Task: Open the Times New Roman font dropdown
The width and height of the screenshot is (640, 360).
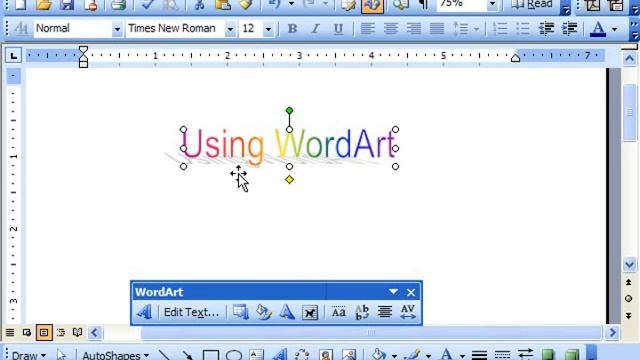Action: coord(230,29)
